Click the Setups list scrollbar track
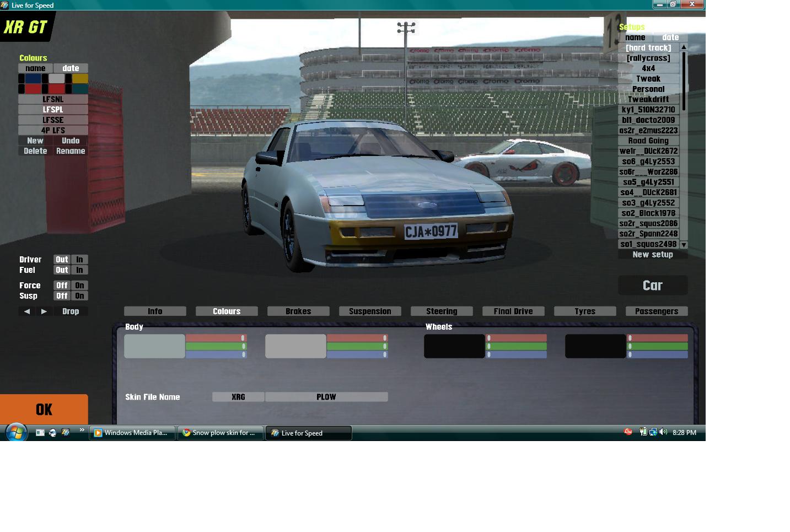790x532 pixels. click(684, 146)
